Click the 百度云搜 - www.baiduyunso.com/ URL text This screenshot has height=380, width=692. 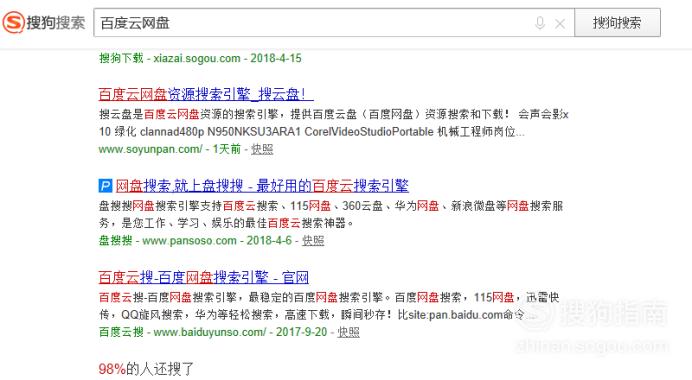[x=182, y=332]
